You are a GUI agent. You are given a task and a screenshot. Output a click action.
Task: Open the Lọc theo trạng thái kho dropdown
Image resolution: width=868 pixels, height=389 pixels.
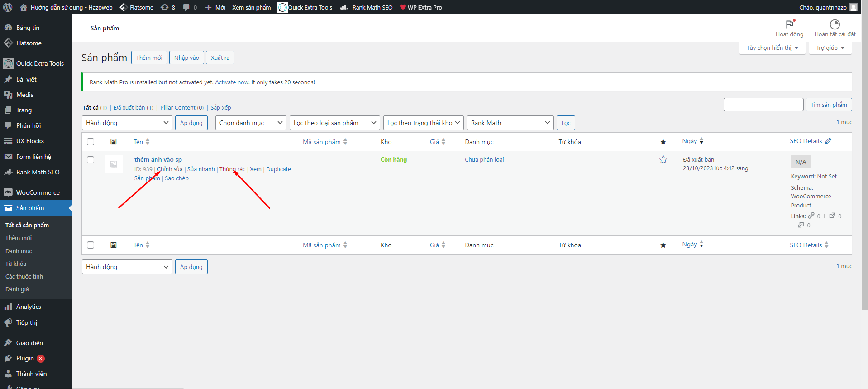click(x=423, y=123)
